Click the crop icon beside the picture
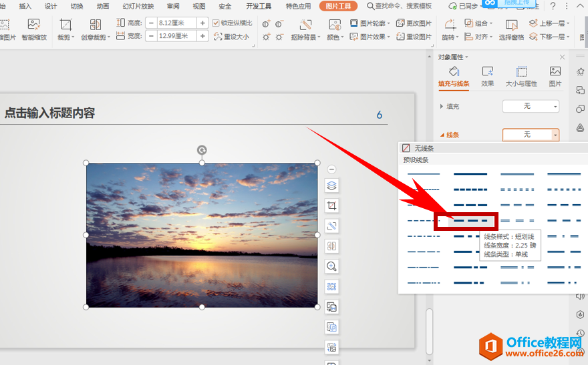The width and height of the screenshot is (588, 365). point(332,206)
